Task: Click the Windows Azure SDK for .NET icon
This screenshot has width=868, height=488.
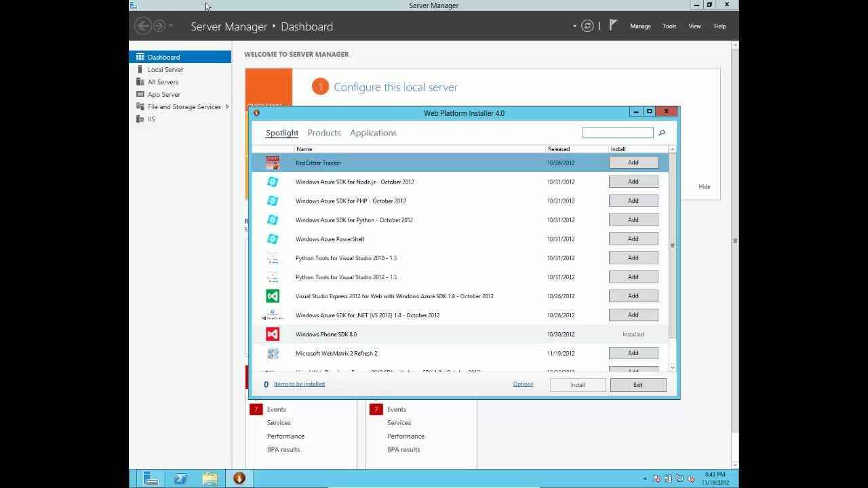Action: 273,315
